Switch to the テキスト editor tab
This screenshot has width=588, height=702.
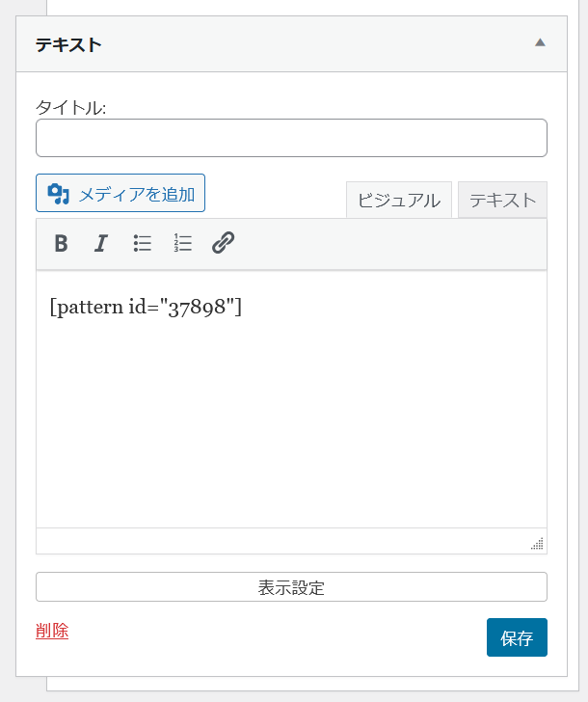[x=502, y=200]
